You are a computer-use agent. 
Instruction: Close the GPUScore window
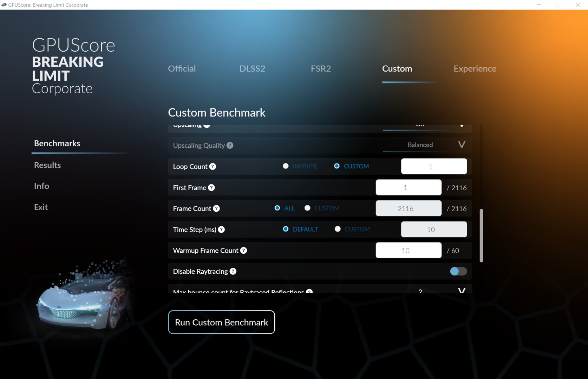tap(578, 5)
